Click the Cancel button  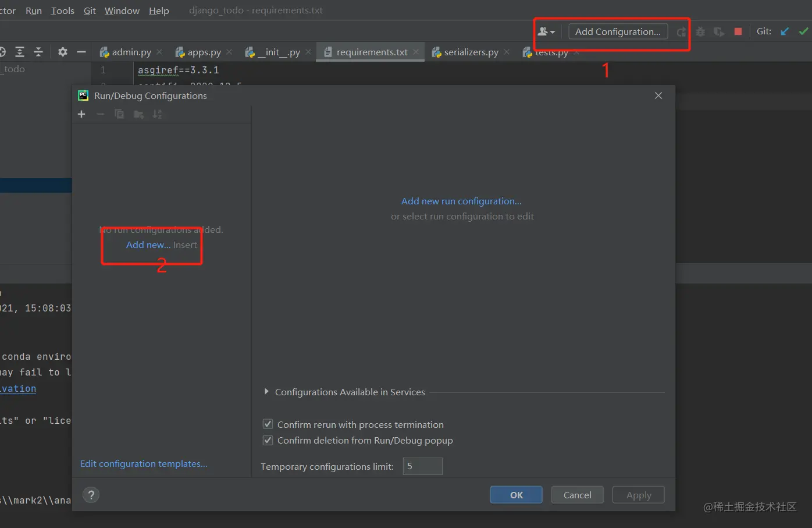(x=578, y=495)
